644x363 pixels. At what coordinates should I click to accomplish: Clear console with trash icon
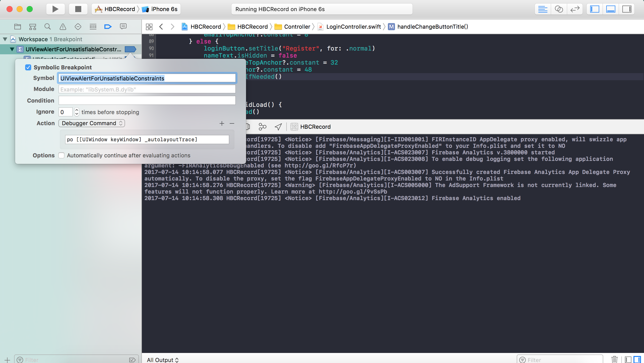click(615, 359)
